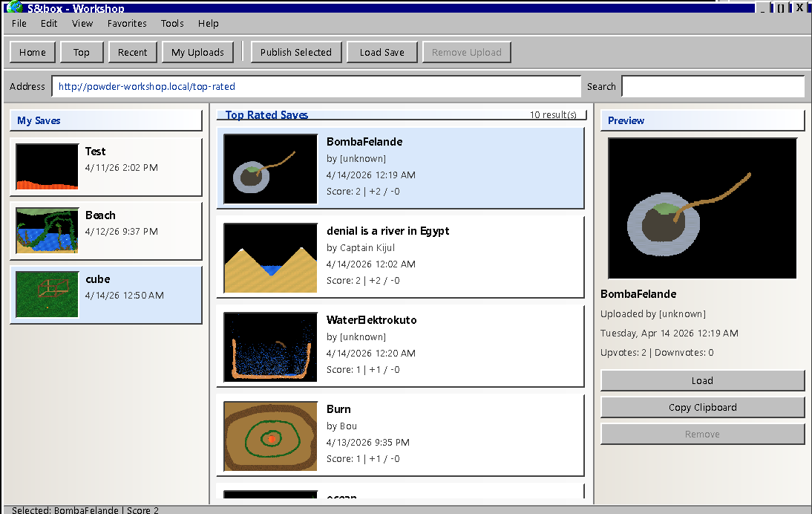
Task: Click the globe app icon in title bar
Action: 15,7
